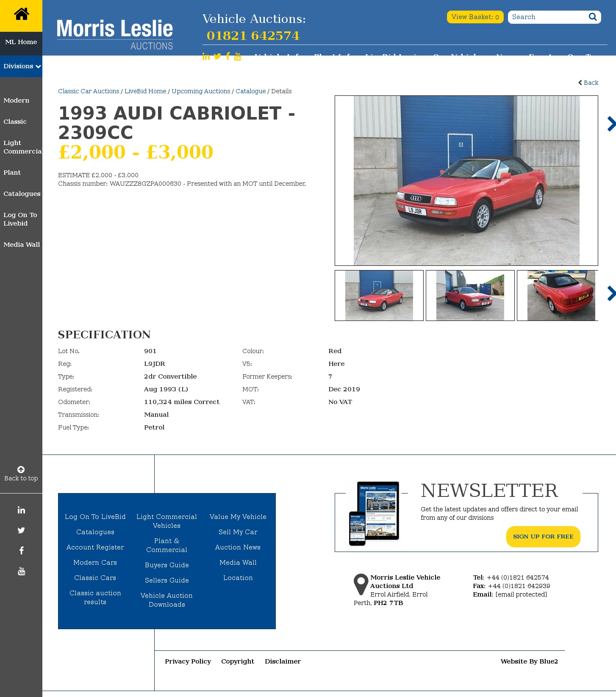616x697 pixels.
Task: Click the Back to top text
Action: coord(21,478)
